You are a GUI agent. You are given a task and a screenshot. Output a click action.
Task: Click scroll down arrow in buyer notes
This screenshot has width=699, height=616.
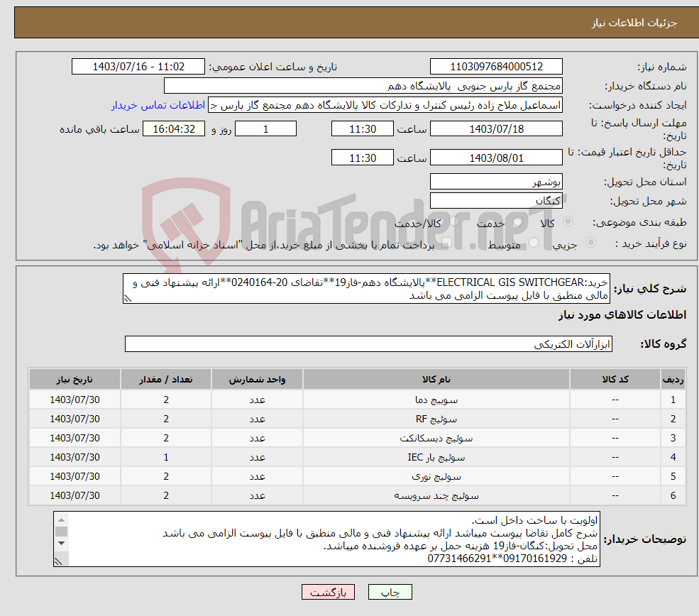tap(62, 543)
